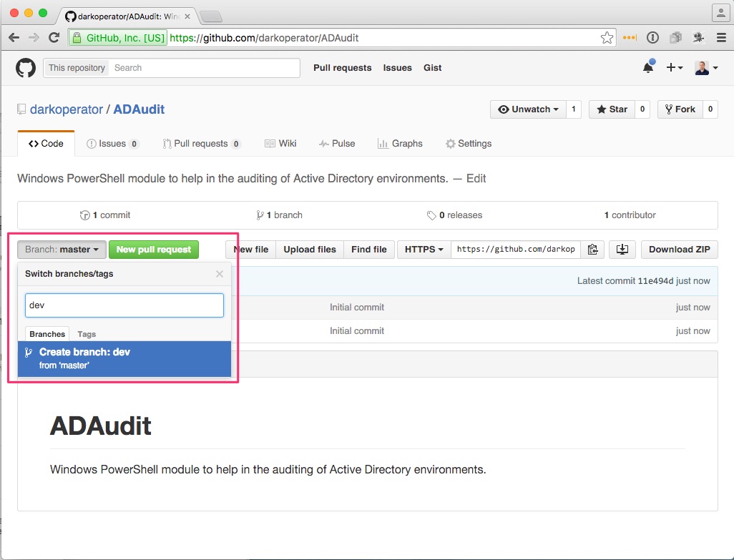Click the bug-shaped extension icon
Viewport: 734px width, 560px height.
(698, 38)
